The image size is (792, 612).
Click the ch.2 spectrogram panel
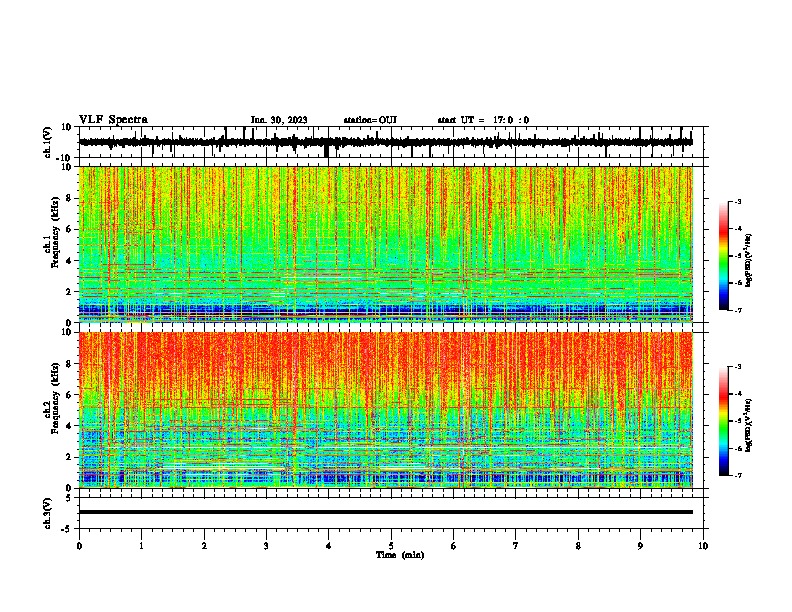(x=386, y=410)
